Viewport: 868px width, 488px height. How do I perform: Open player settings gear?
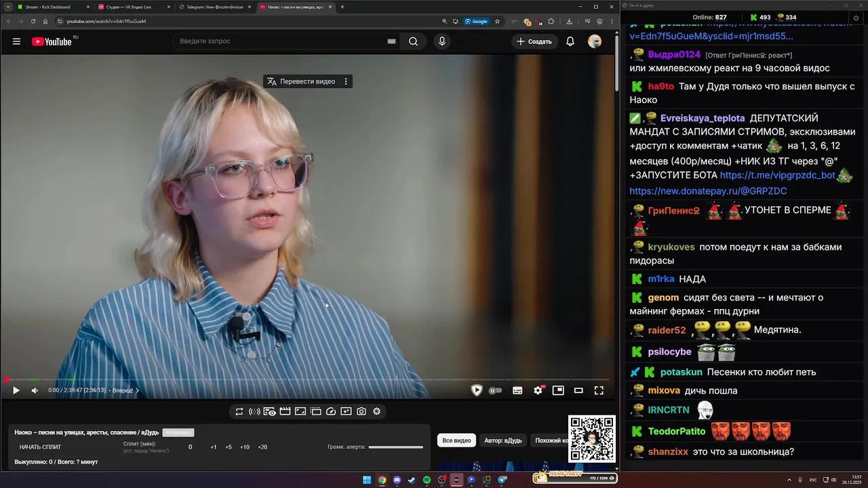point(538,390)
